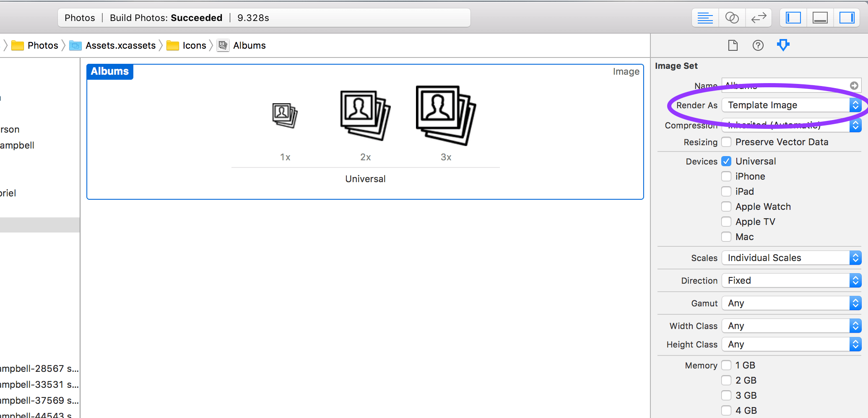Open the Standard editor toolbar icon

coord(705,18)
